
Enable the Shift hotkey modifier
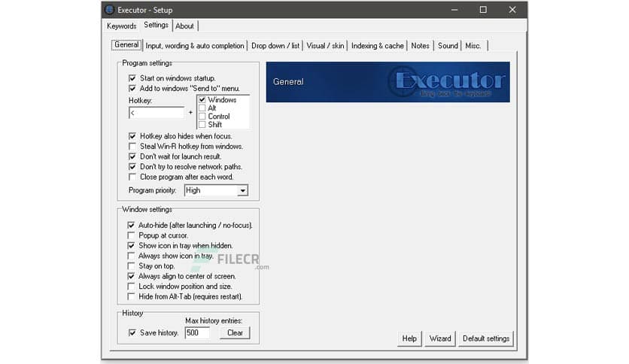pyautogui.click(x=202, y=125)
